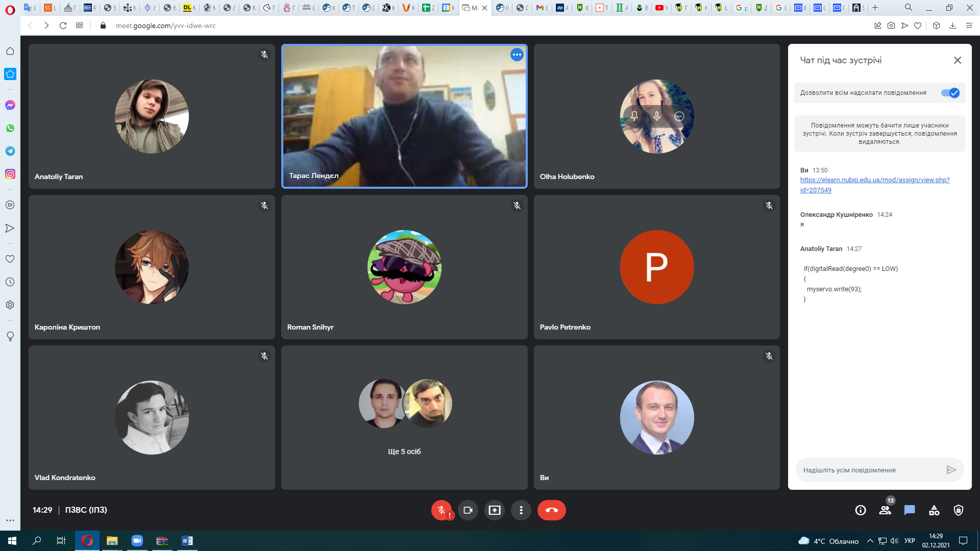
Task: Pin Olha Holubenko's tile
Action: pos(634,116)
